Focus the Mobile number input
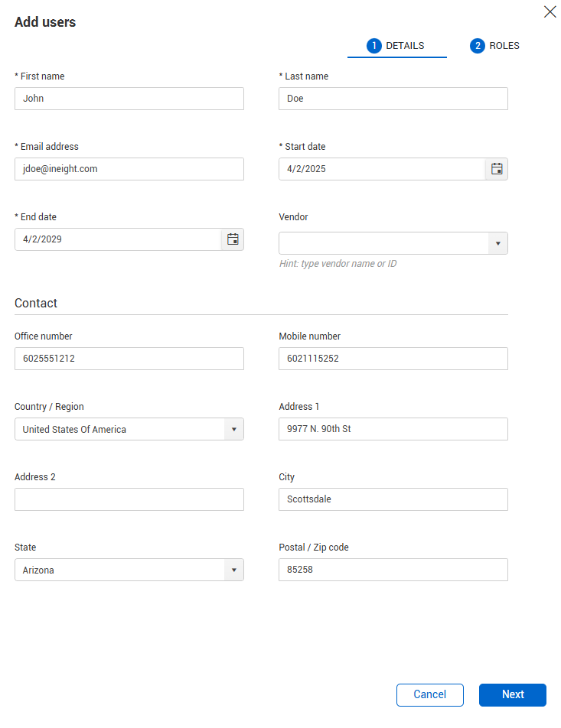Screen dimensions: 561x728 coord(393,359)
